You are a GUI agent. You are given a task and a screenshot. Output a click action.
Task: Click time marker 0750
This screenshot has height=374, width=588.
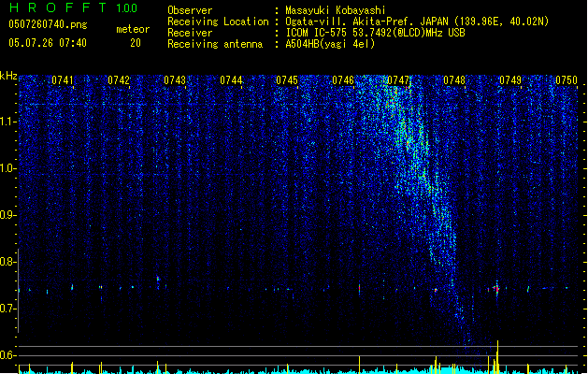tap(566, 80)
